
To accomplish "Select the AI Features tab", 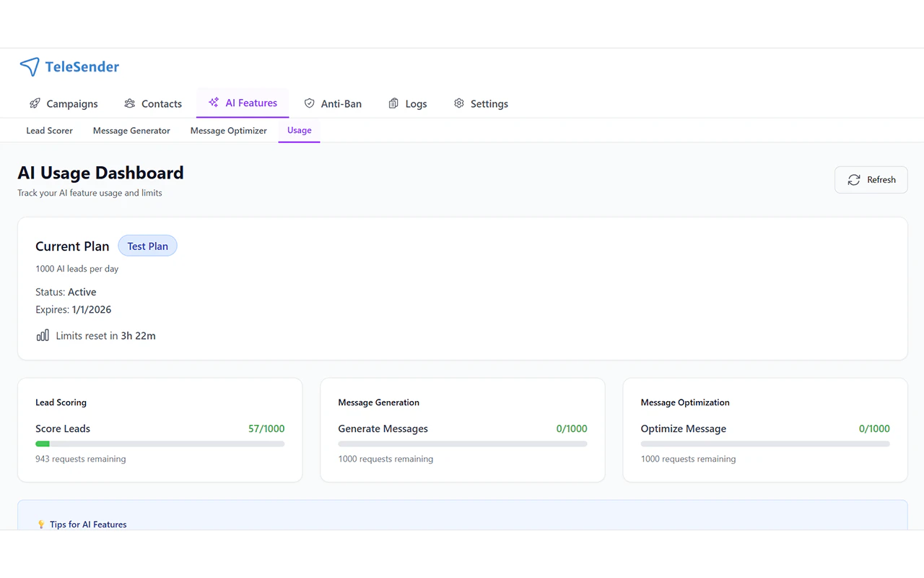I will click(x=243, y=103).
